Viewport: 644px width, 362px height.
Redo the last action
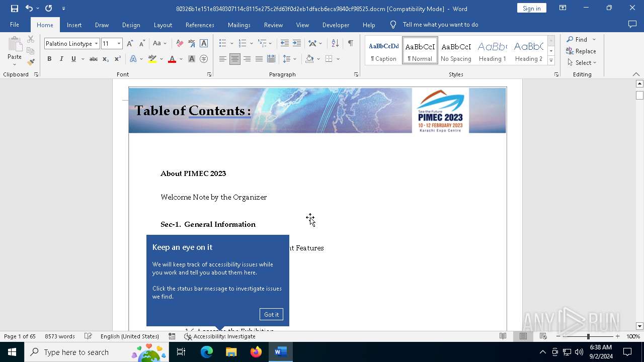[x=48, y=9]
